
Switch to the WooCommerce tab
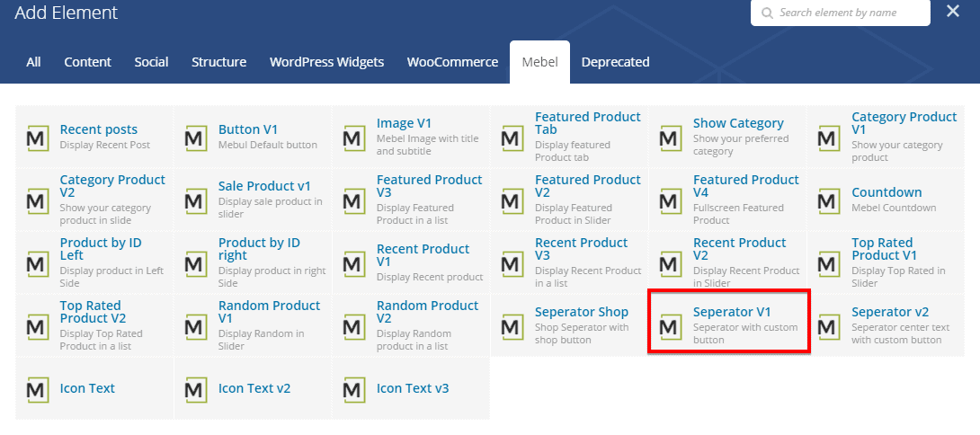[452, 62]
